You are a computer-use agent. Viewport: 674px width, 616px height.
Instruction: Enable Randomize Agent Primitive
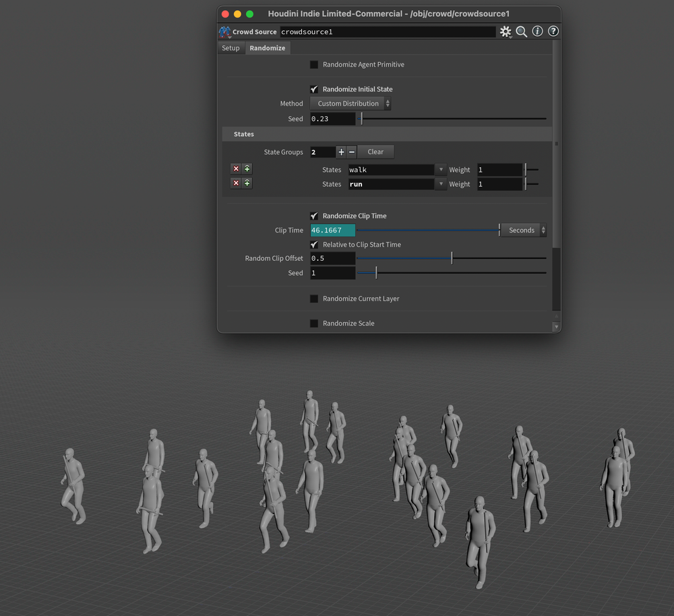(x=313, y=64)
